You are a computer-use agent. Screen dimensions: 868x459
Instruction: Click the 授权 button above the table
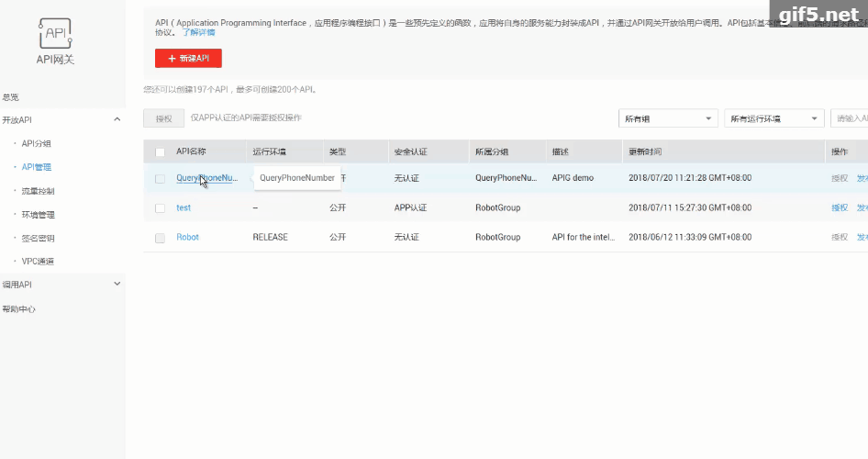(x=164, y=118)
